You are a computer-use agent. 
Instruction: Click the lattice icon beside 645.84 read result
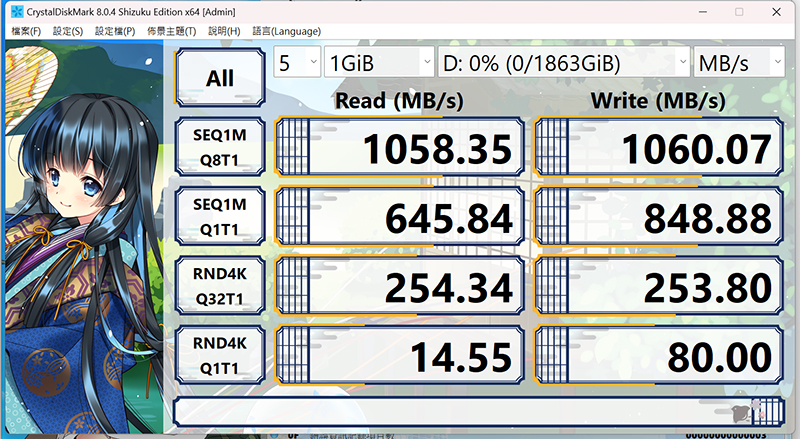(294, 216)
